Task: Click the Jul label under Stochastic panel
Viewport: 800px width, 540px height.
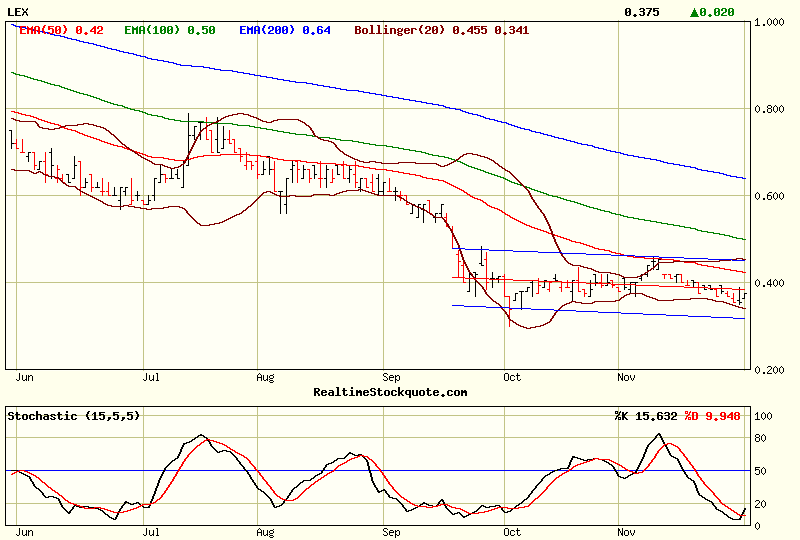Action: point(153,534)
